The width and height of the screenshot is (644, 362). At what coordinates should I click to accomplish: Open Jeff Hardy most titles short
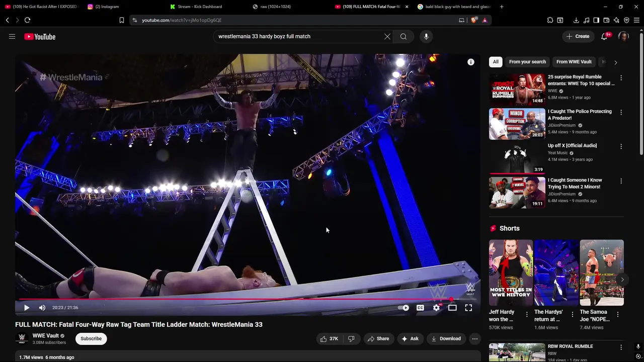[511, 273]
